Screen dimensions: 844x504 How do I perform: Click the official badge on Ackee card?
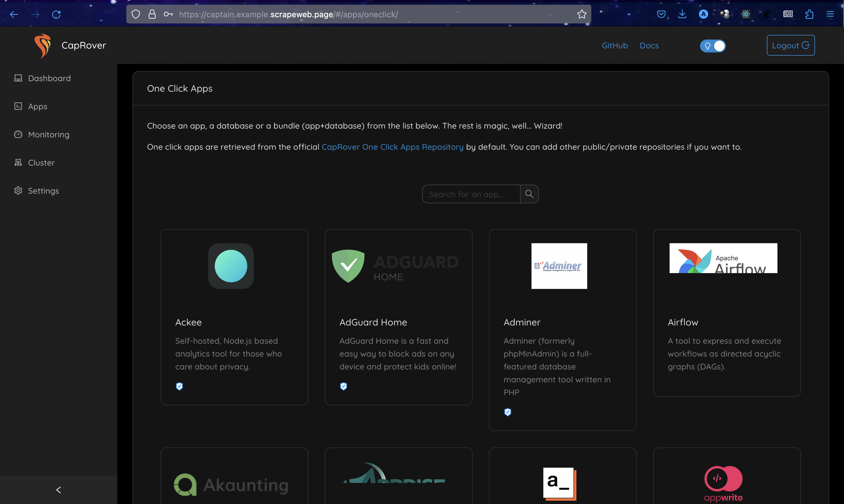179,386
